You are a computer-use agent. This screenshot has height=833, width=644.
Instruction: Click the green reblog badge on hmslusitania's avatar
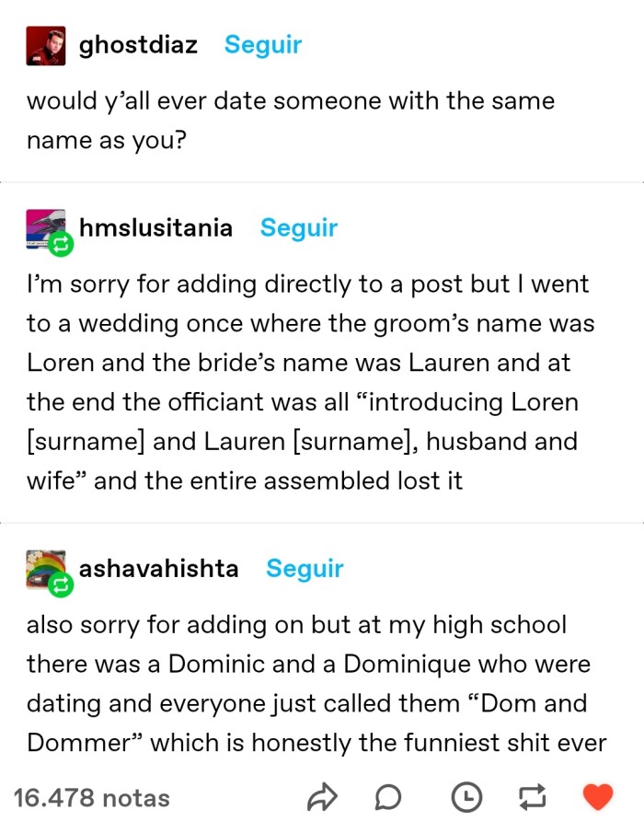pyautogui.click(x=61, y=244)
